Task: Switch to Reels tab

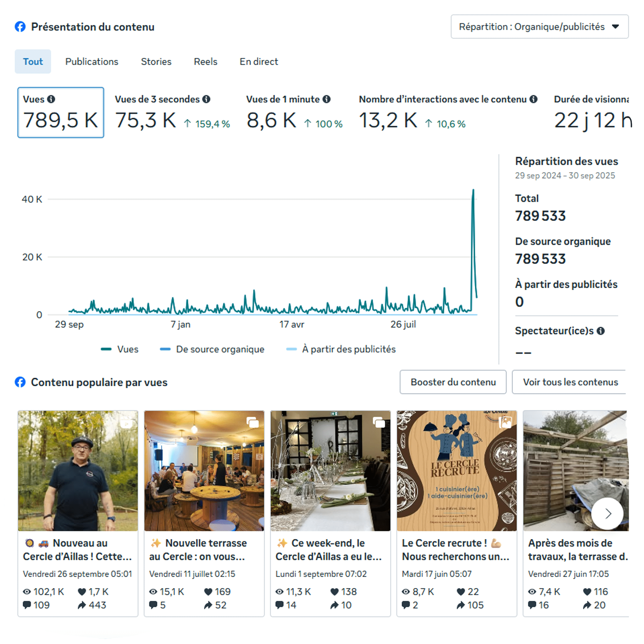Action: [x=205, y=62]
